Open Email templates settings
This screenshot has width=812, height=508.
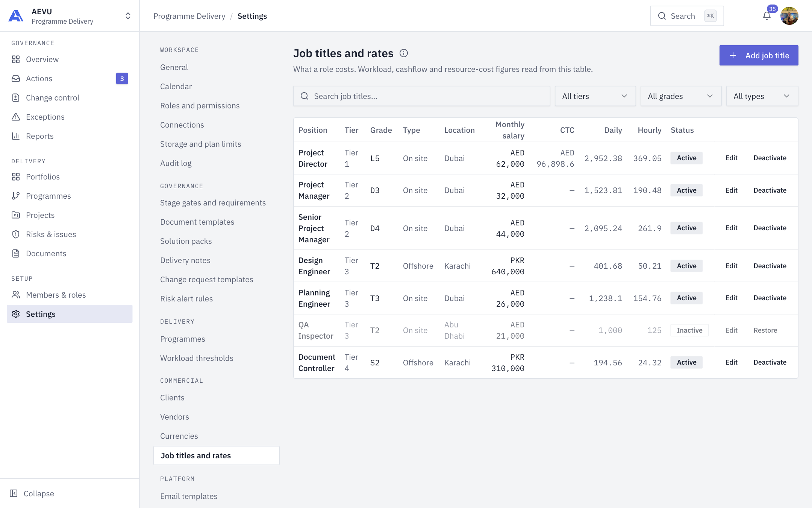(189, 496)
